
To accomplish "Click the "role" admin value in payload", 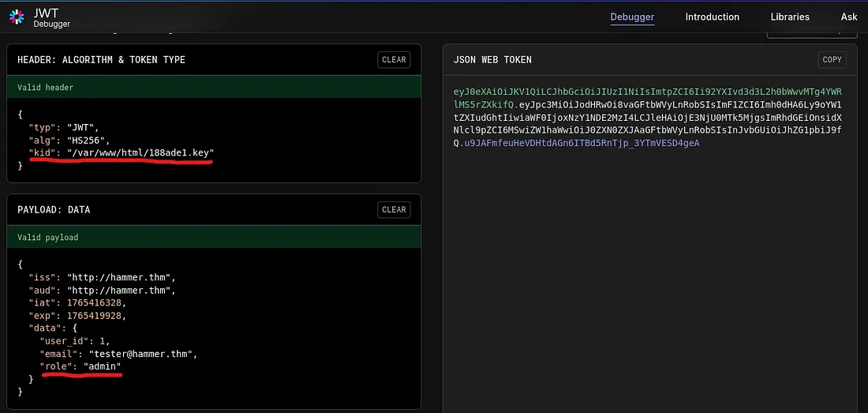I will (x=103, y=366).
